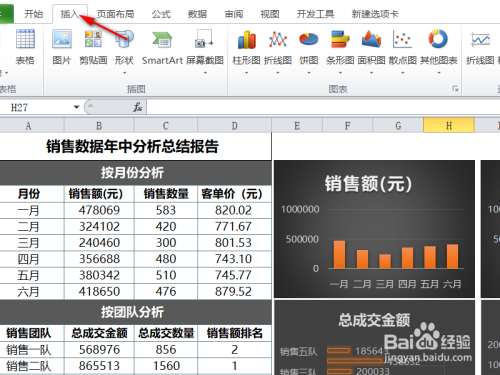Open Other Charts (其他图表) menu
Viewport: 500px width, 375px height.
[438, 39]
